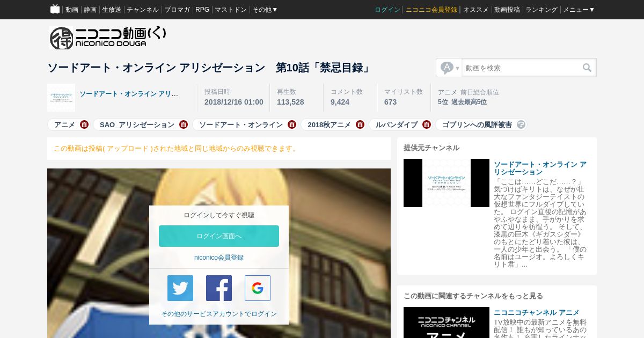This screenshot has height=338, width=644.
Task: Select the ゴブリンへの風評被害 tag
Action: 477,124
